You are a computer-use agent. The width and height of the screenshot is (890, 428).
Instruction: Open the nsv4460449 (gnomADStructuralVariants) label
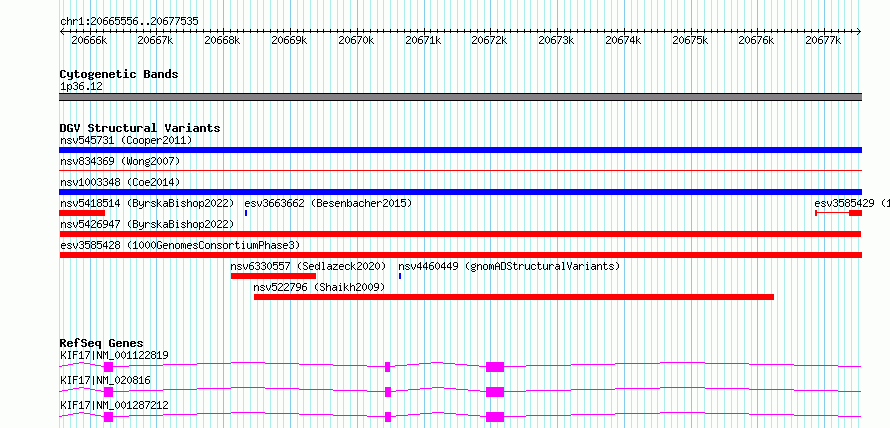click(x=509, y=266)
